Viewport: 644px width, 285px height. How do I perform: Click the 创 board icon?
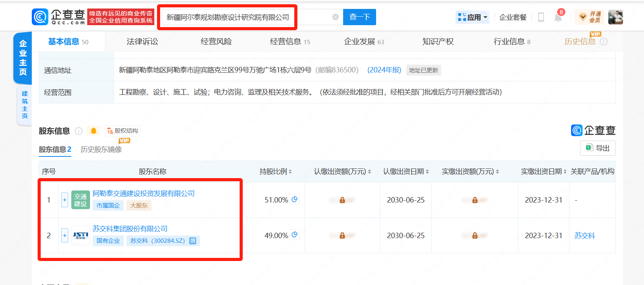pyautogui.click(x=193, y=241)
